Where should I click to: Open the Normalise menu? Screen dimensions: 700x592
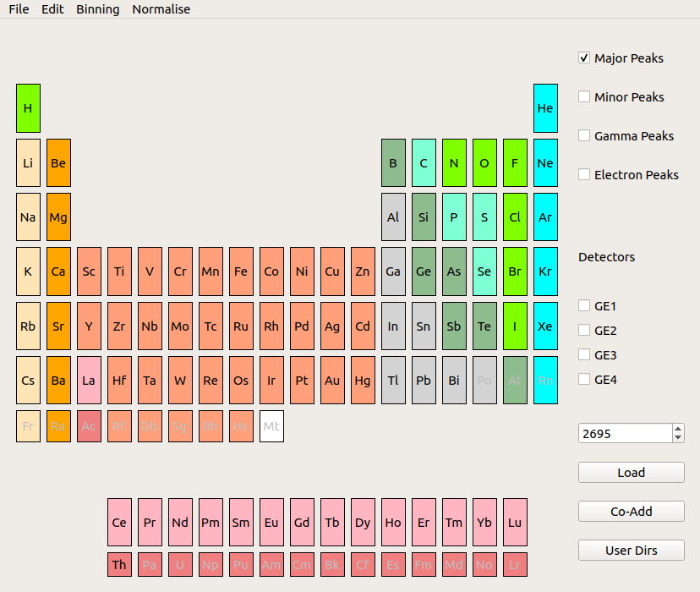[161, 9]
